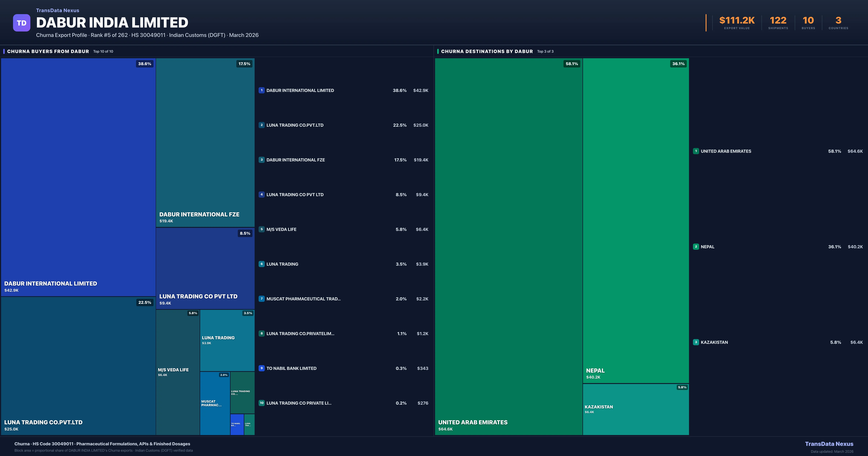868x456 pixels.
Task: Expand the Top 10 of 10 buyers list
Action: 103,51
